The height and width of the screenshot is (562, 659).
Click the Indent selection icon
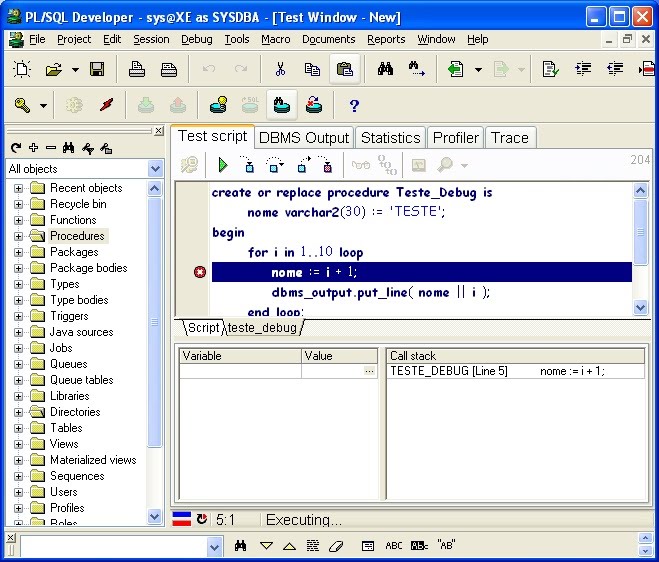[x=583, y=69]
